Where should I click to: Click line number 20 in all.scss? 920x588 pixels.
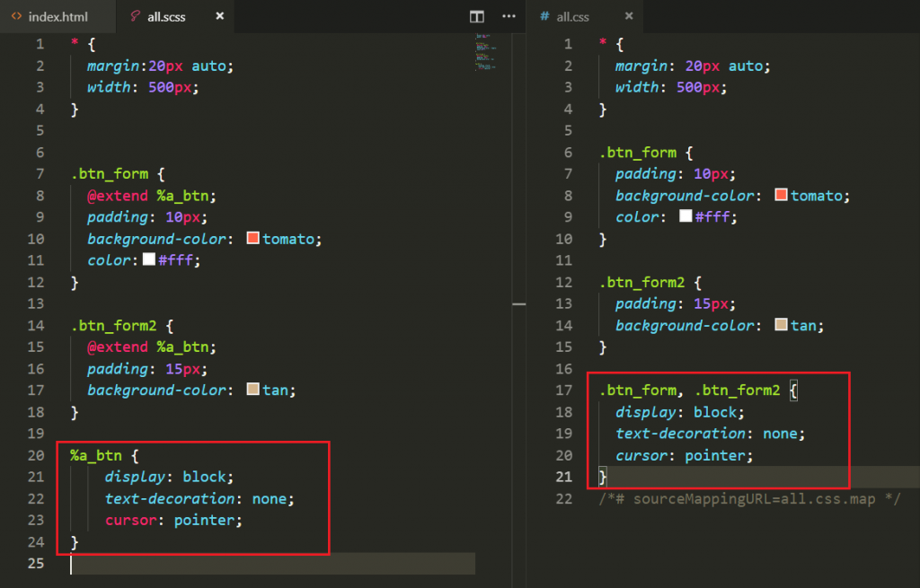(36, 455)
